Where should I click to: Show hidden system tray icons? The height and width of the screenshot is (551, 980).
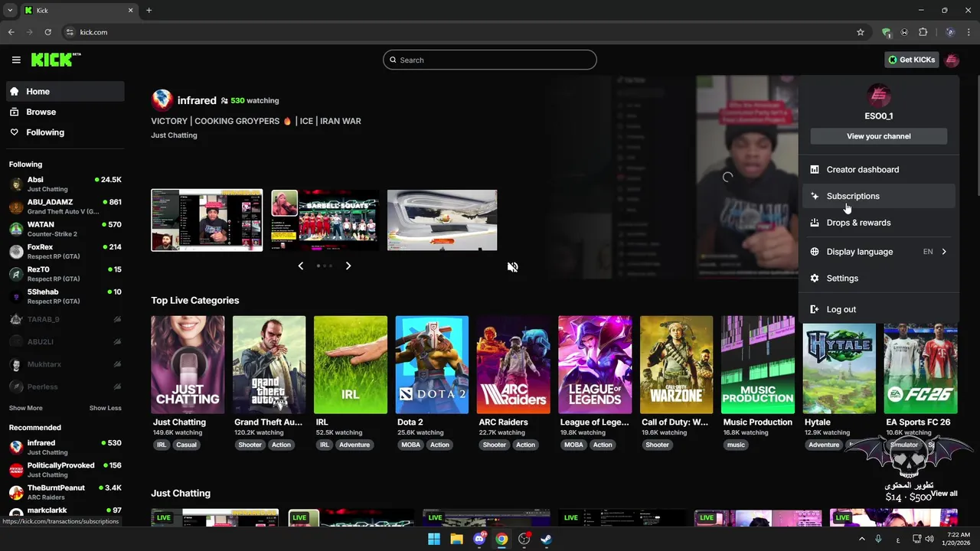coord(861,539)
